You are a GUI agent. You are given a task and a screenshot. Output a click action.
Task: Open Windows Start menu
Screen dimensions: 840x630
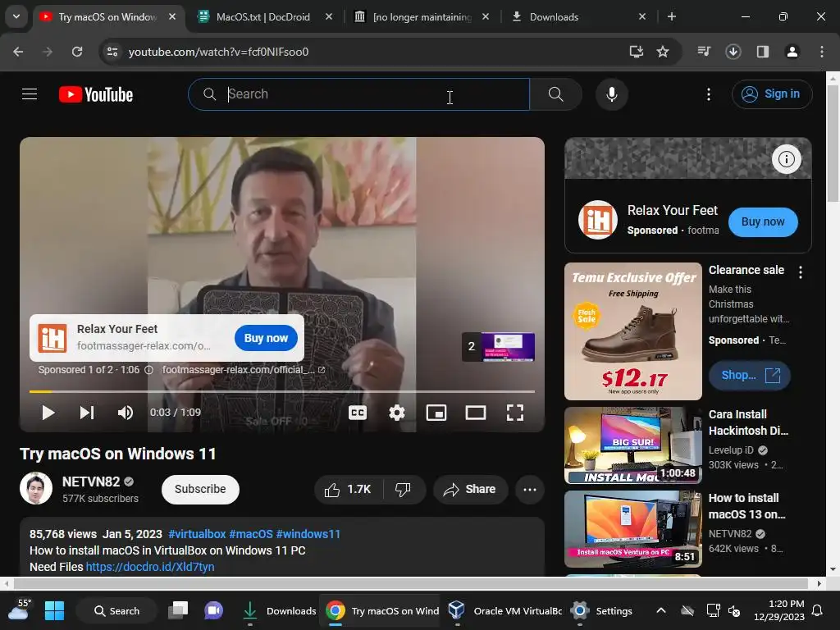tap(54, 610)
